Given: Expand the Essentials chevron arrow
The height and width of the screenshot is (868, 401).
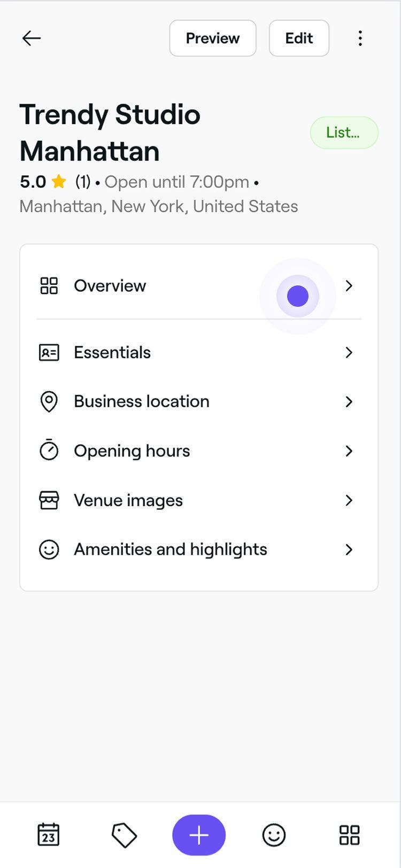Looking at the screenshot, I should (x=349, y=352).
